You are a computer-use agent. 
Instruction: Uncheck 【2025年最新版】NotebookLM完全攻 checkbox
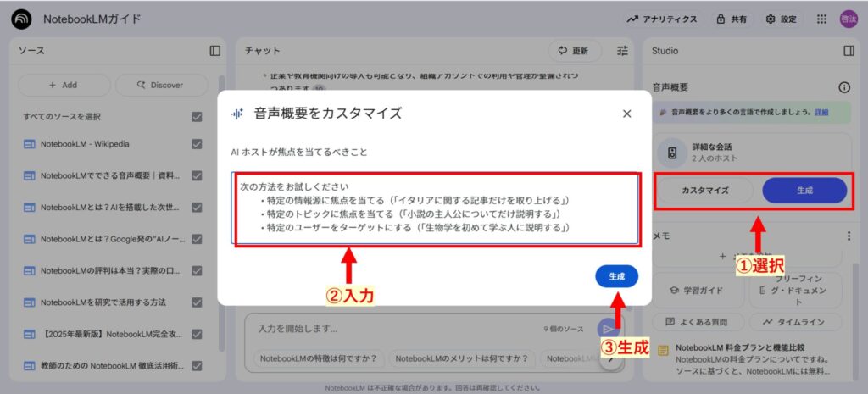[x=197, y=334]
